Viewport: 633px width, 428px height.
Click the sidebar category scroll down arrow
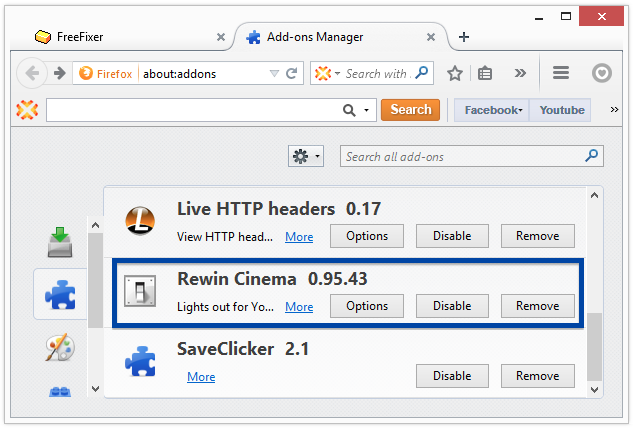(95, 389)
